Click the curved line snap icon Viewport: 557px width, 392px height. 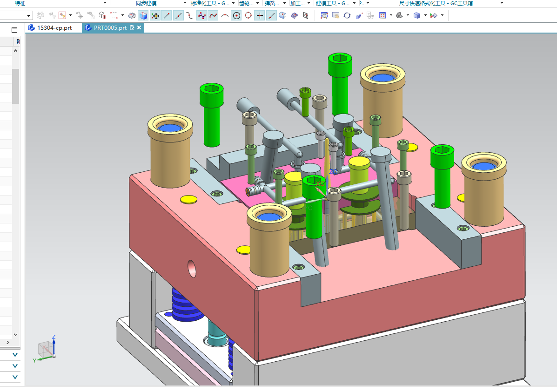tap(190, 16)
